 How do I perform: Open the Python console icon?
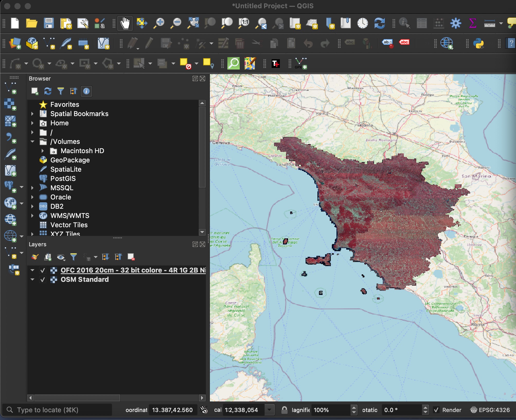[x=478, y=43]
